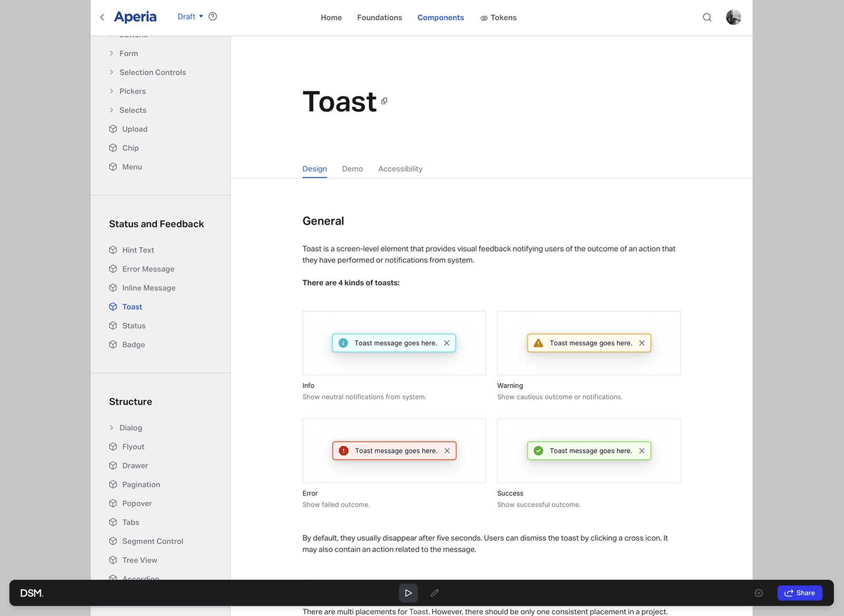Open the user avatar menu

tap(733, 17)
